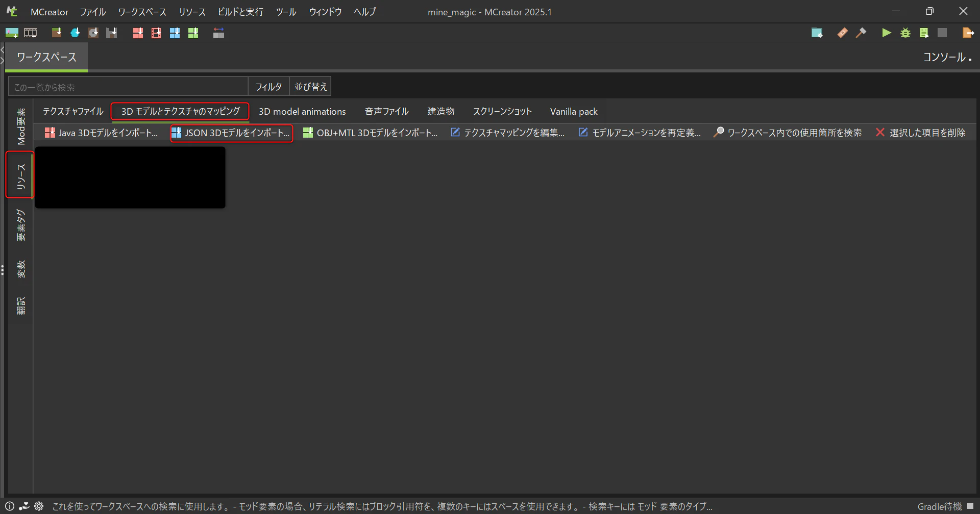Image resolution: width=980 pixels, height=514 pixels.
Task: Click the create animated texture filmstrip icon
Action: [x=31, y=33]
